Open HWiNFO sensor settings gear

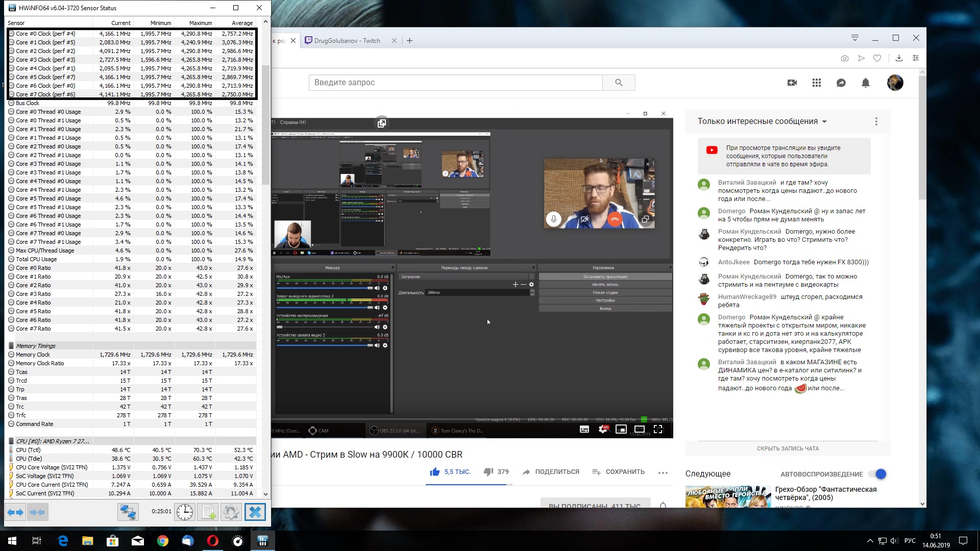click(x=231, y=512)
